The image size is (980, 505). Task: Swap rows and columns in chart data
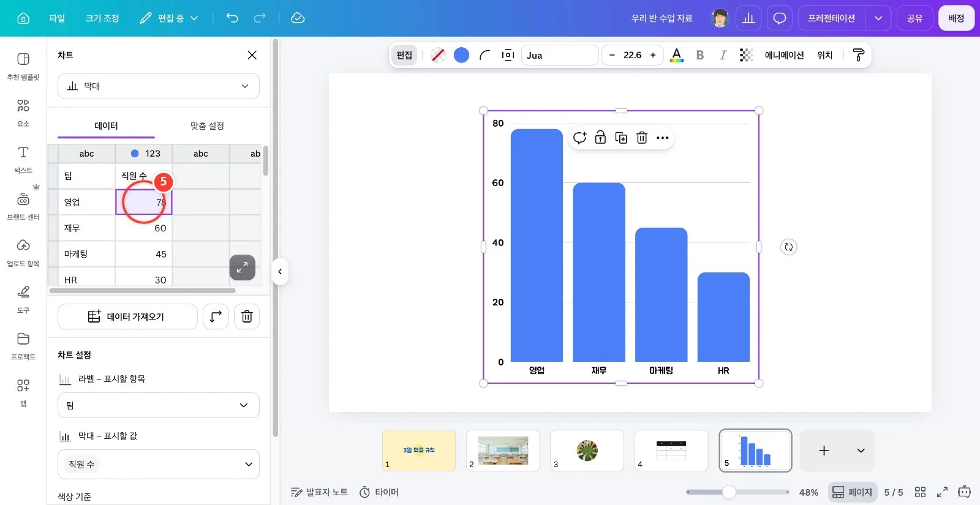[x=216, y=316]
